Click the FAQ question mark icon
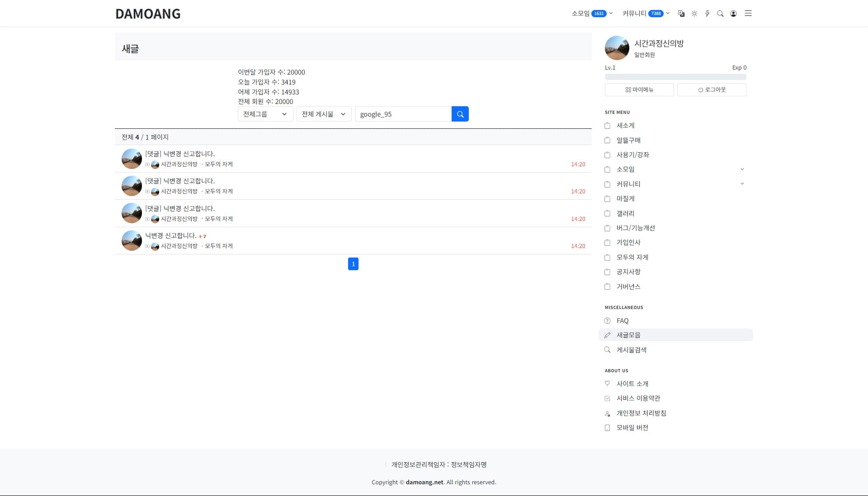This screenshot has width=868, height=496. point(607,321)
